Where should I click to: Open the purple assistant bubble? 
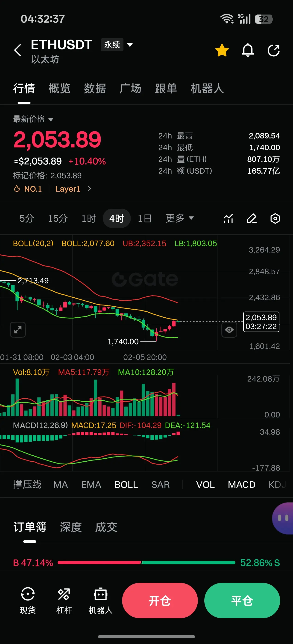point(283,518)
